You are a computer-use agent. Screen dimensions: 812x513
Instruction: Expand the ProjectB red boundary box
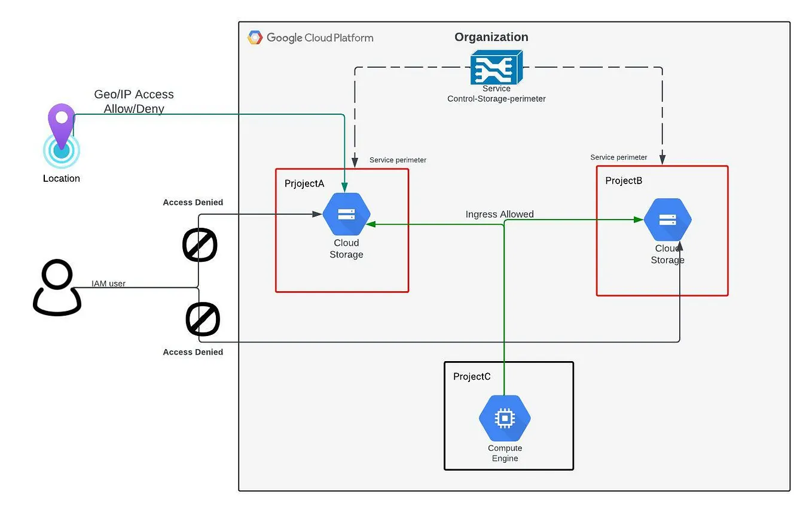[662, 231]
